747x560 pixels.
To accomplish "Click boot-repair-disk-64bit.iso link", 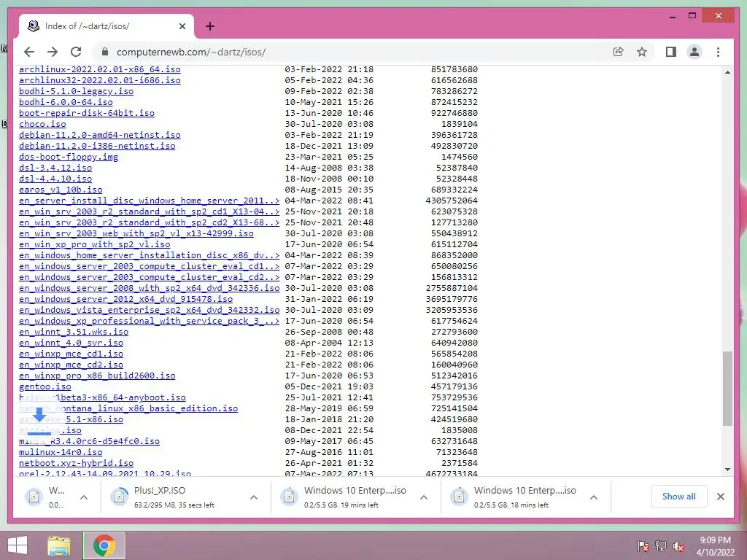I will 87,113.
